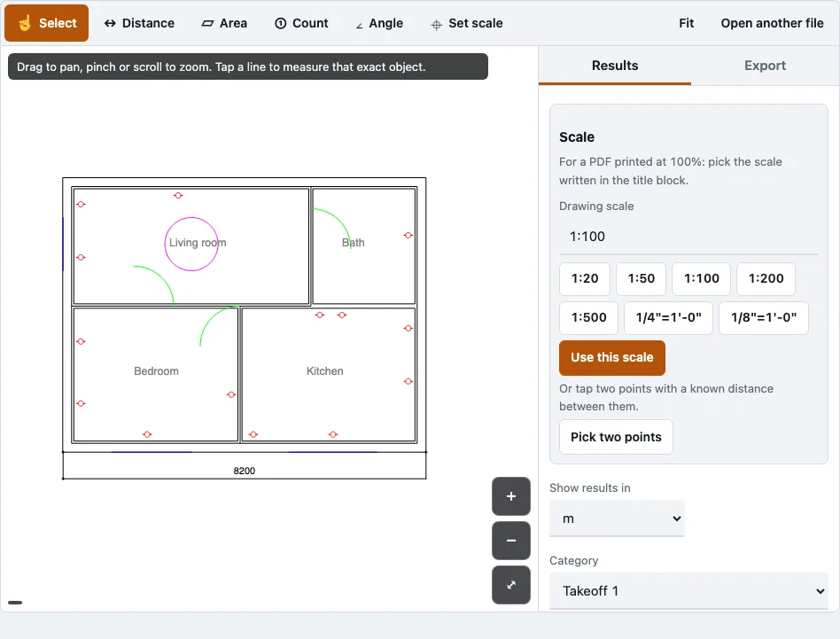Click the Kitchen label on plan
The width and height of the screenshot is (840, 639).
(x=324, y=371)
